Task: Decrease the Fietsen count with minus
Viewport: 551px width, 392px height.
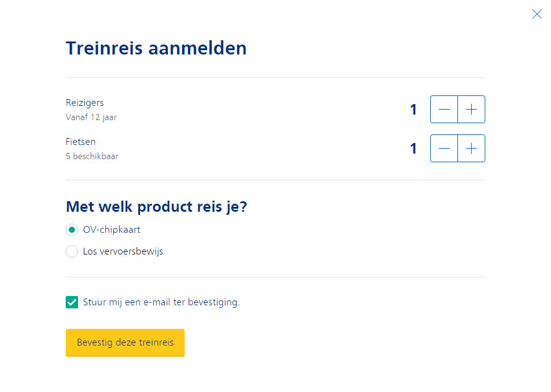Action: point(444,148)
